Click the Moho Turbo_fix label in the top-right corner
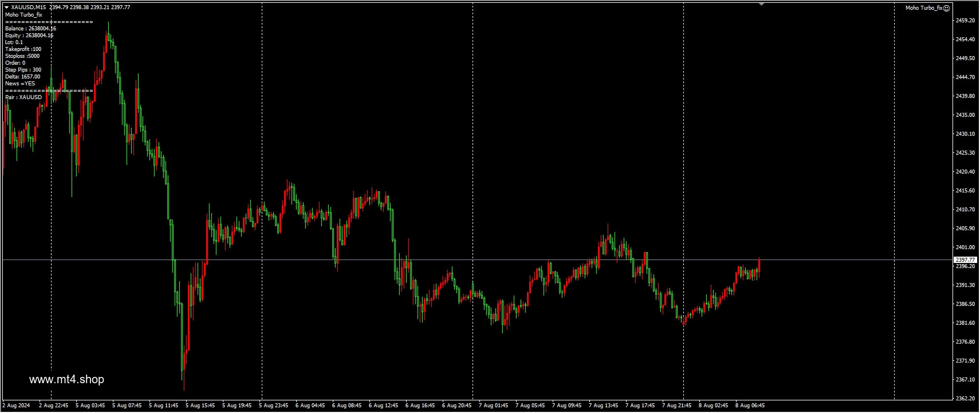The width and height of the screenshot is (980, 413). coord(924,8)
